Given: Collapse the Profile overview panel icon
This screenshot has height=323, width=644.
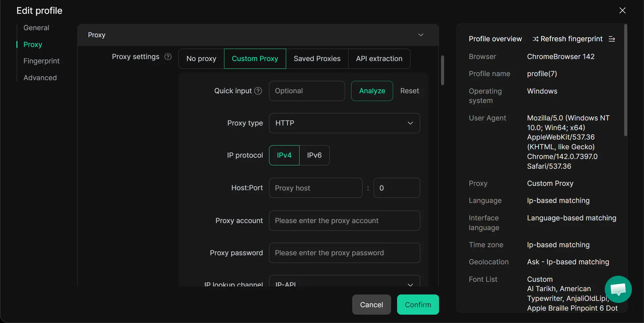Looking at the screenshot, I should 612,39.
